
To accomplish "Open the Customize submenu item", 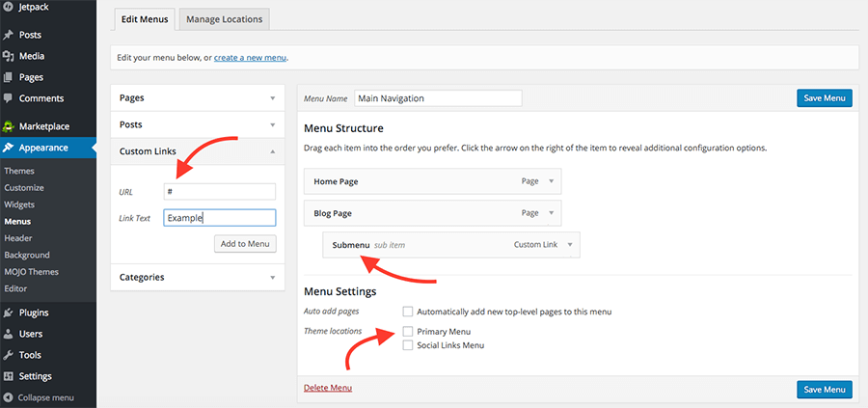I will click(24, 188).
